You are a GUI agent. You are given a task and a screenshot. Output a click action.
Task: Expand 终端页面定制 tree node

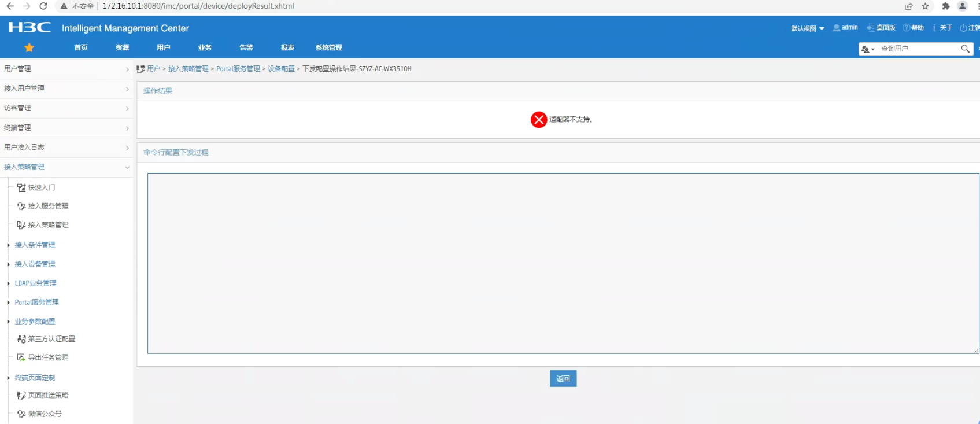(x=8, y=378)
